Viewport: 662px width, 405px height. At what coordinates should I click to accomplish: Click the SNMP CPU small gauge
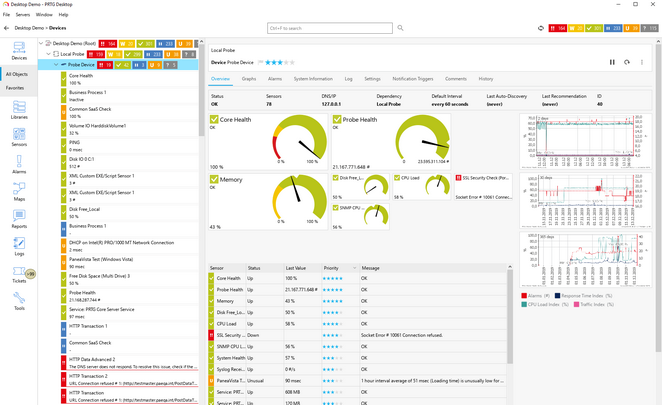360,217
